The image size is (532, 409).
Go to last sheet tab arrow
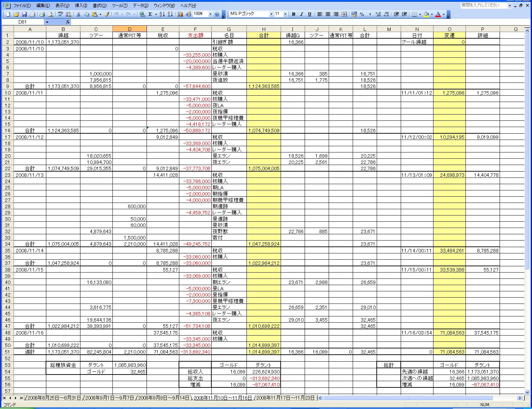(21, 398)
